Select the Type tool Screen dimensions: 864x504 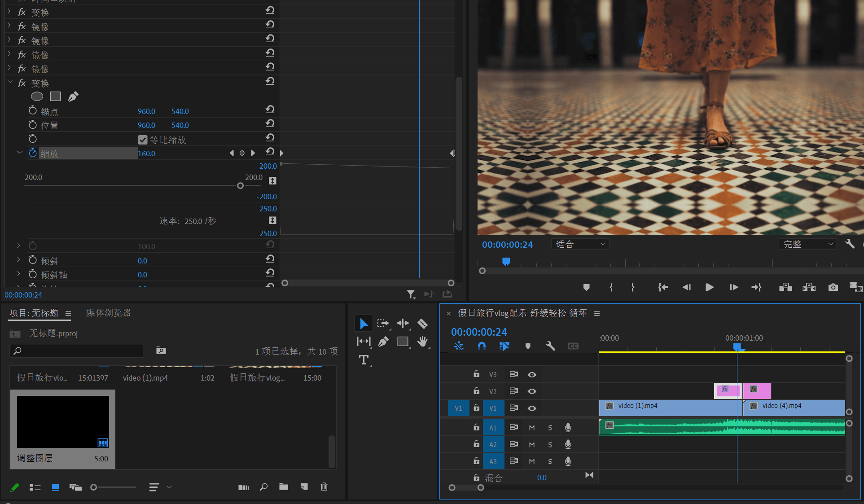364,360
